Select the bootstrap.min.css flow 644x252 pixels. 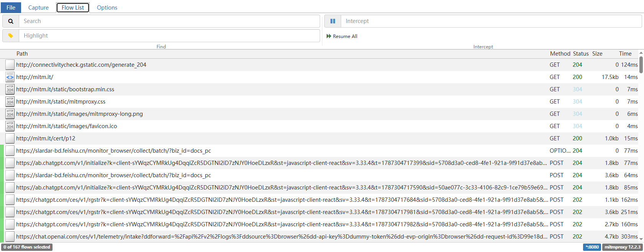tap(319, 89)
